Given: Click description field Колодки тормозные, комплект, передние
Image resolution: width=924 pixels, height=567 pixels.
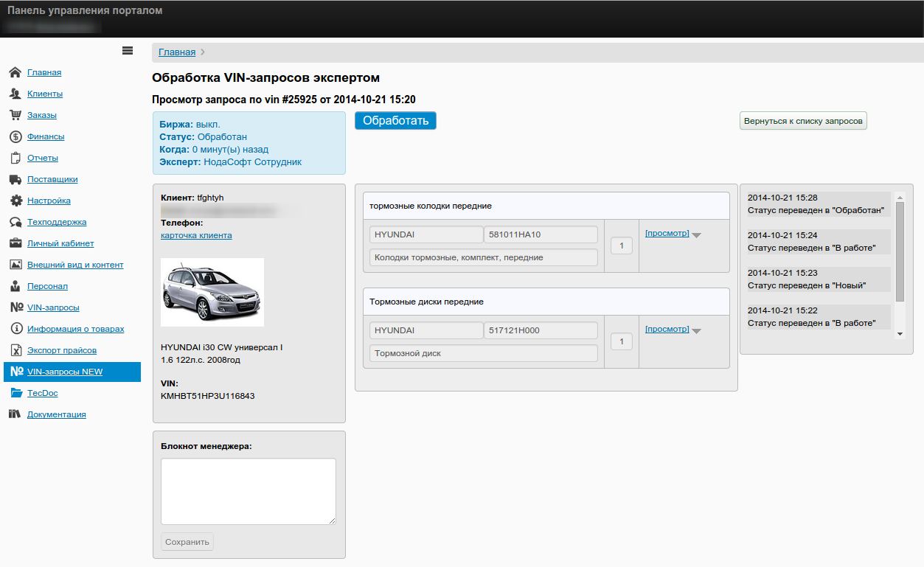Looking at the screenshot, I should [484, 257].
